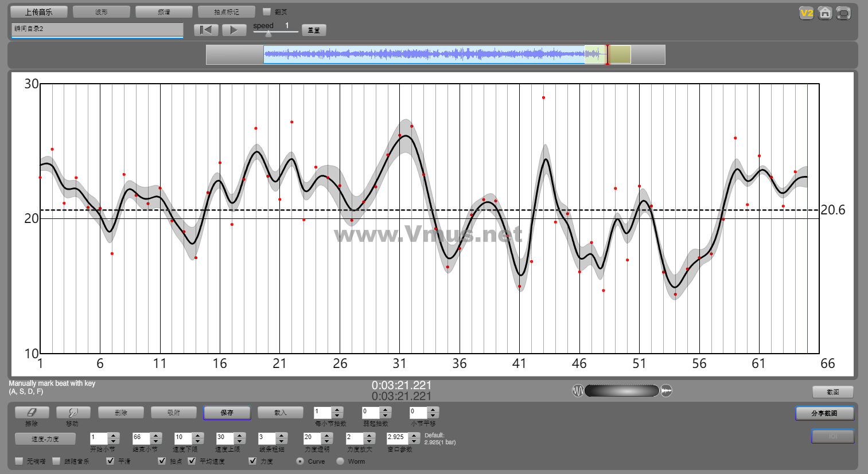This screenshot has width=868, height=474.
Task: Uncheck the 平滑 smoothing checkbox
Action: (110, 461)
